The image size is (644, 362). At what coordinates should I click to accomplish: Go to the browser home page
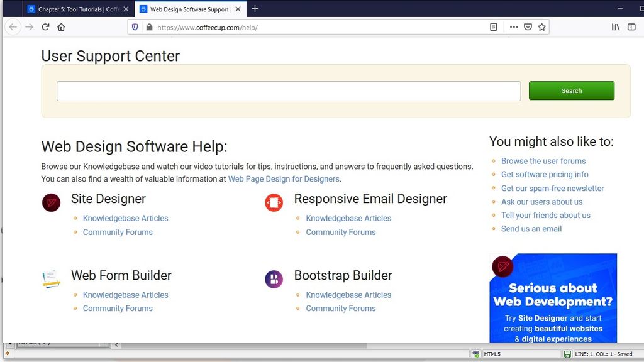point(61,27)
